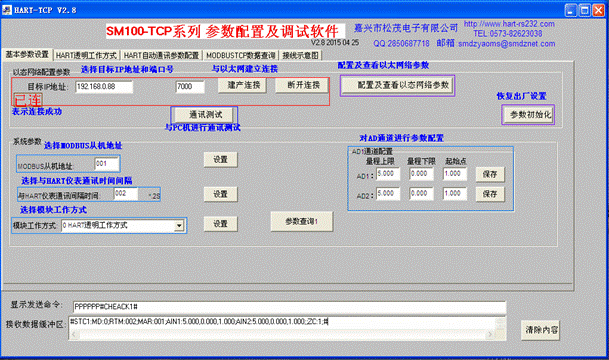The width and height of the screenshot is (609, 360).
Task: Open the 接线示意图 tab
Action: (x=300, y=56)
